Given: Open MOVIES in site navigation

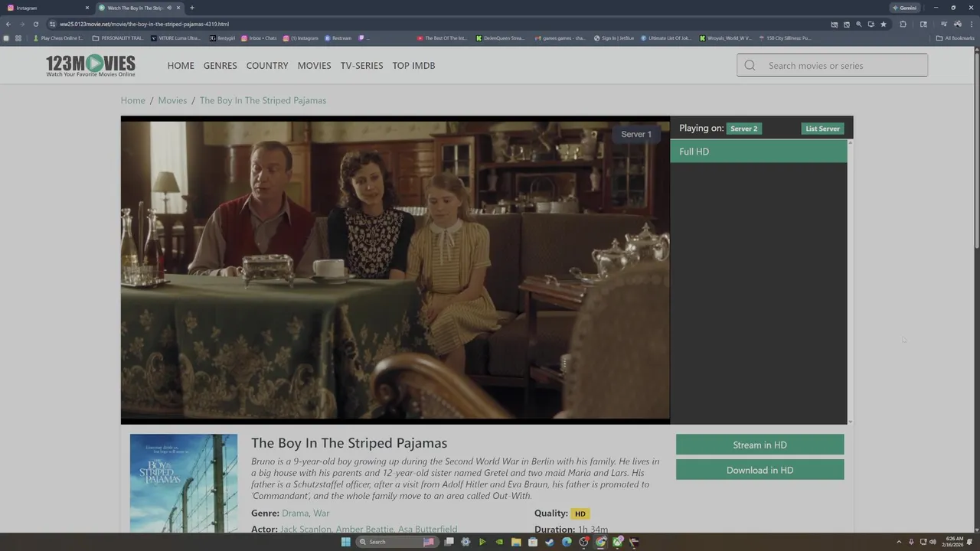Looking at the screenshot, I should (315, 66).
